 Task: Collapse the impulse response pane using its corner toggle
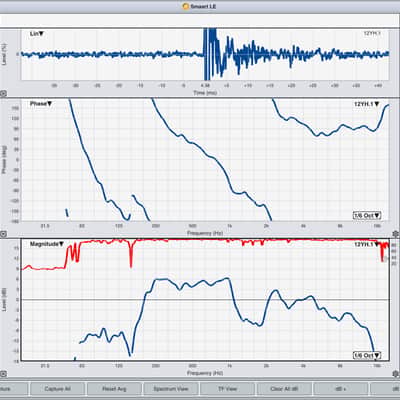click(3, 94)
